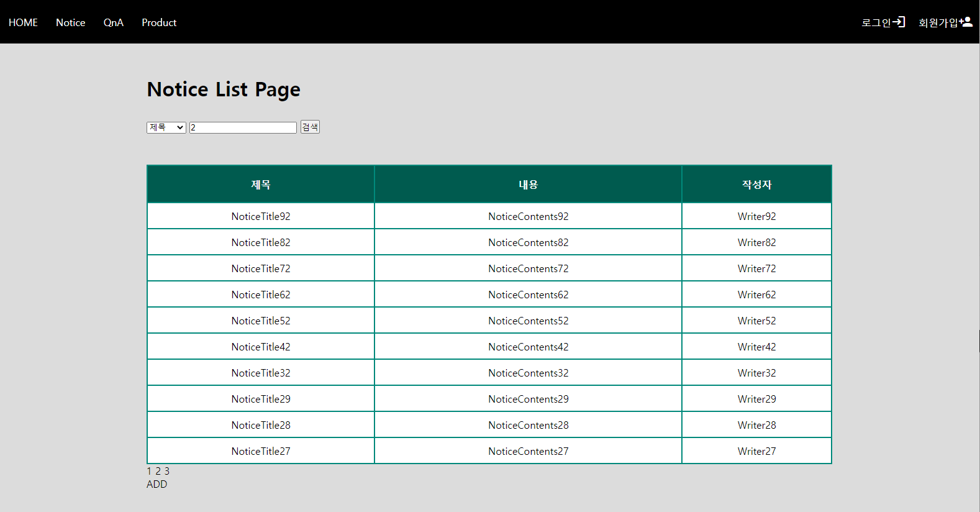Click the 제목 column header
Screen dimensions: 980x512
(x=261, y=185)
